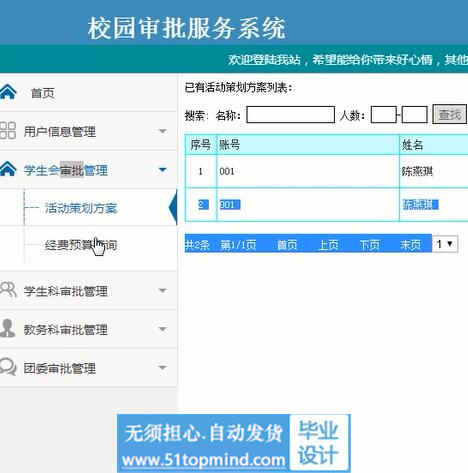
Task: Click the chat bubble icon for 团委审批管理
Action: click(8, 366)
